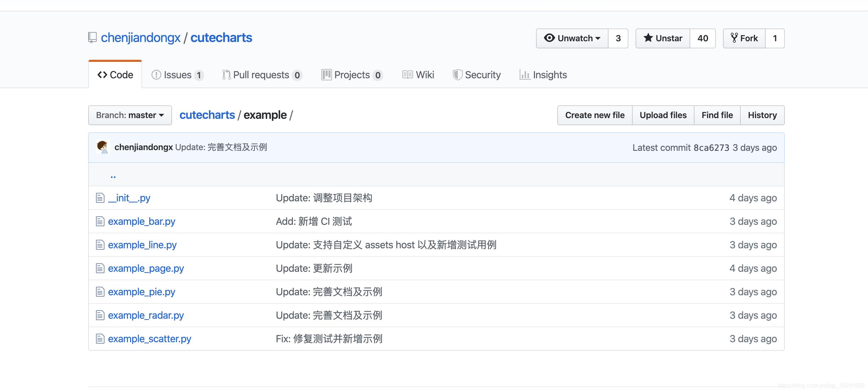Click '4 days ago' in __init__.py row
Viewport: 868px width, 392px height.
[x=753, y=198]
